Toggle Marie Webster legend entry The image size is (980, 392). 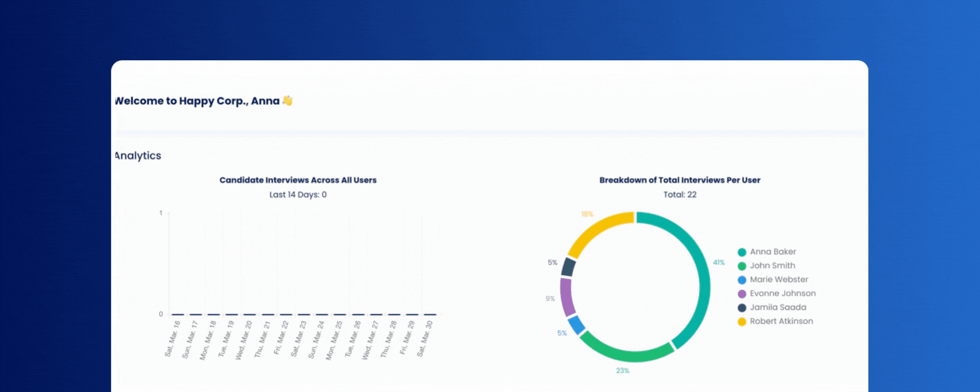coord(773,280)
